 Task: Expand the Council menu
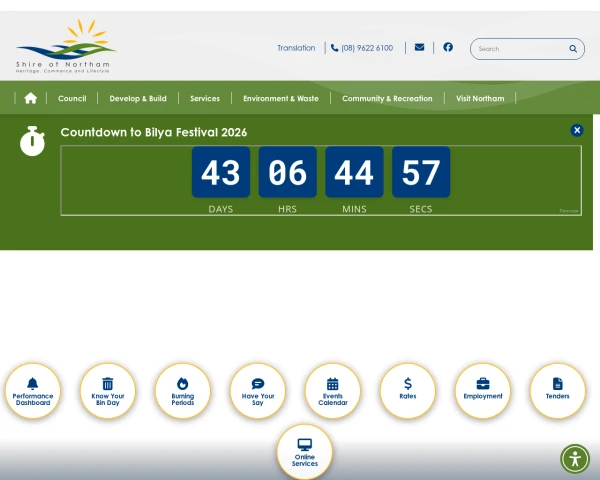pyautogui.click(x=72, y=98)
